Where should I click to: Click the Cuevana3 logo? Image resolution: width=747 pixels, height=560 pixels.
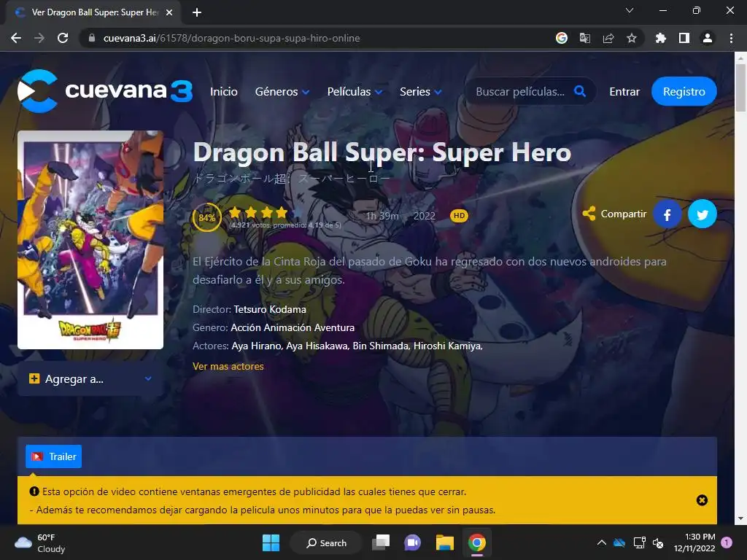click(105, 91)
